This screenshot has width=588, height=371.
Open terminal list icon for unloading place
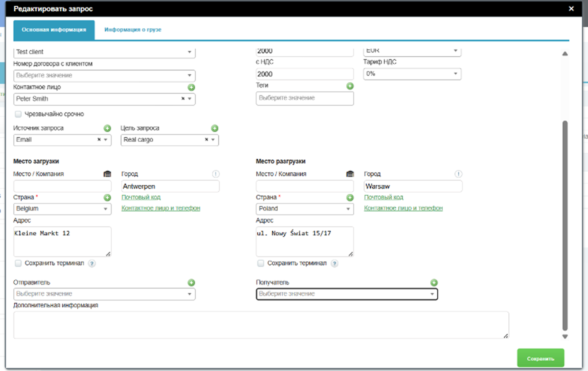pos(350,174)
